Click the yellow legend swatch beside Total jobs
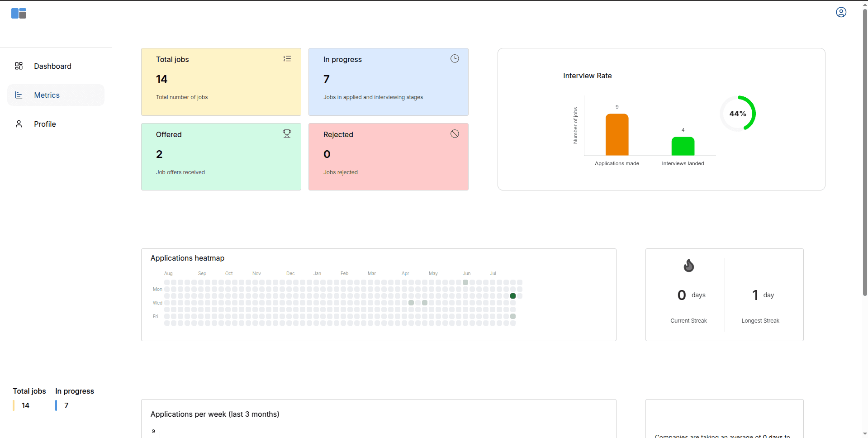The height and width of the screenshot is (438, 868). [x=14, y=405]
